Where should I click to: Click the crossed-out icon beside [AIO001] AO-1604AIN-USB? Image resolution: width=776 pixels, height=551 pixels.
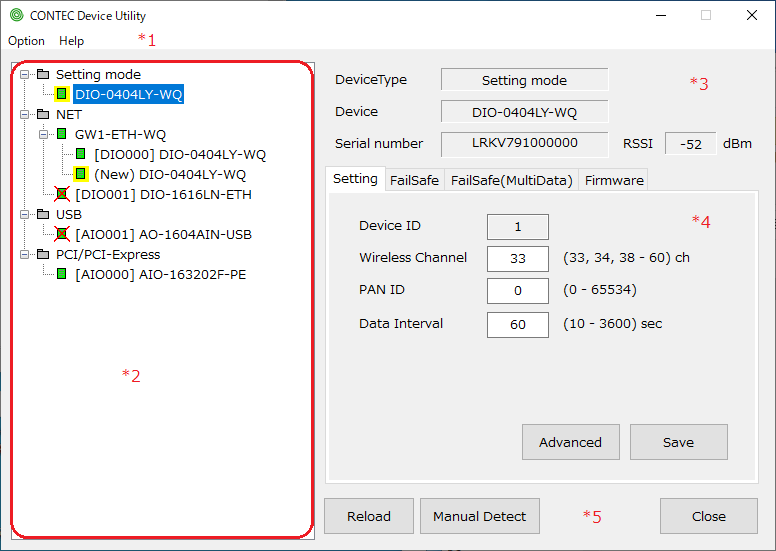coord(62,234)
